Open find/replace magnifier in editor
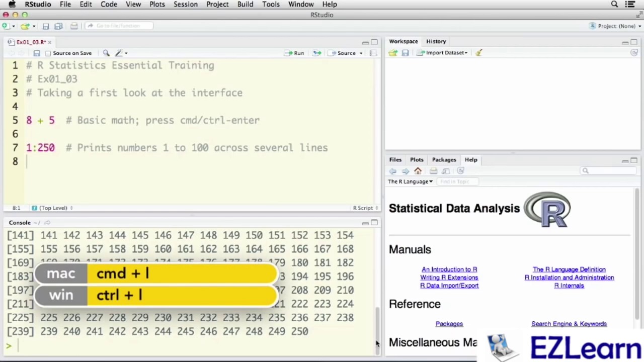 click(x=106, y=53)
